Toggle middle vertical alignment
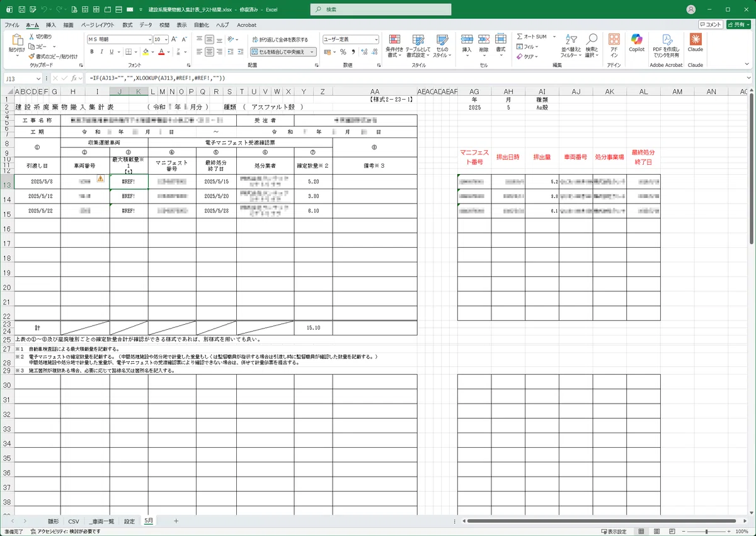 click(x=210, y=39)
